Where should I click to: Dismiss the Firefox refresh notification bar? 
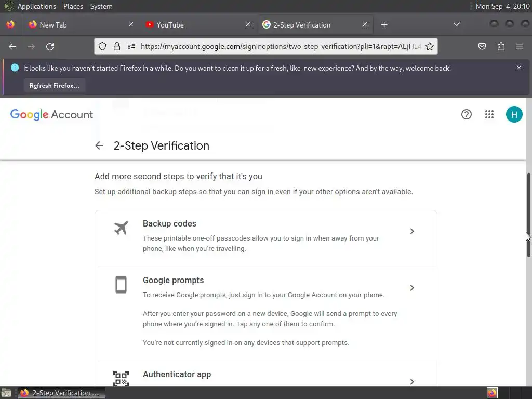(519, 68)
